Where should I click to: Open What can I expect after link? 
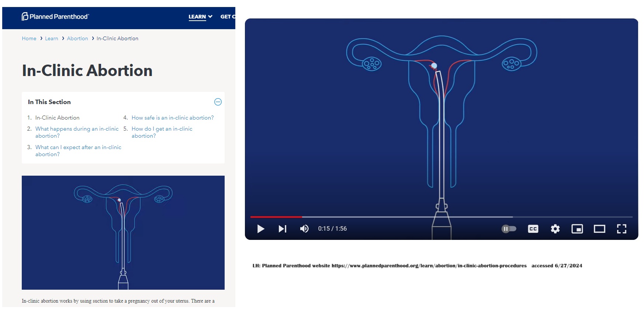(x=78, y=151)
